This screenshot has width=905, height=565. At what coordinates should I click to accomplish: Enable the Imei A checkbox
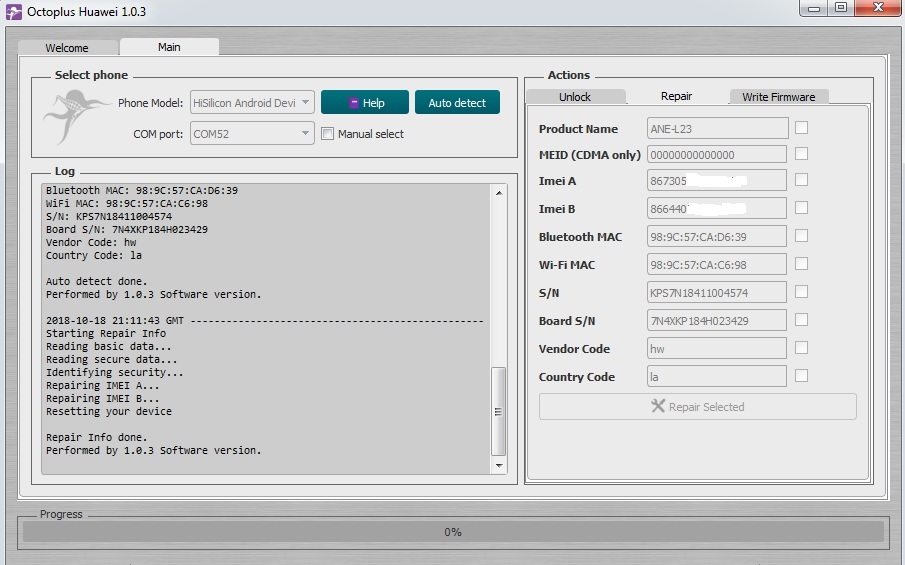801,179
